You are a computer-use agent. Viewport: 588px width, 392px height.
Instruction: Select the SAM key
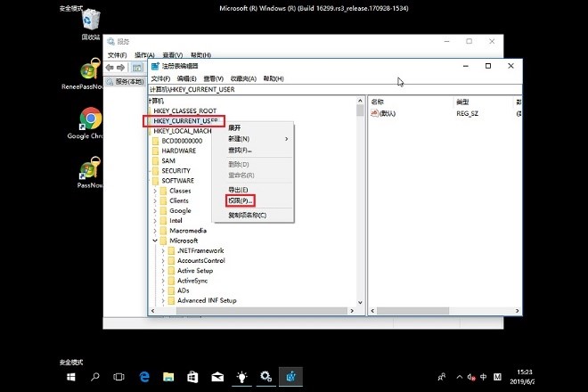pos(168,161)
